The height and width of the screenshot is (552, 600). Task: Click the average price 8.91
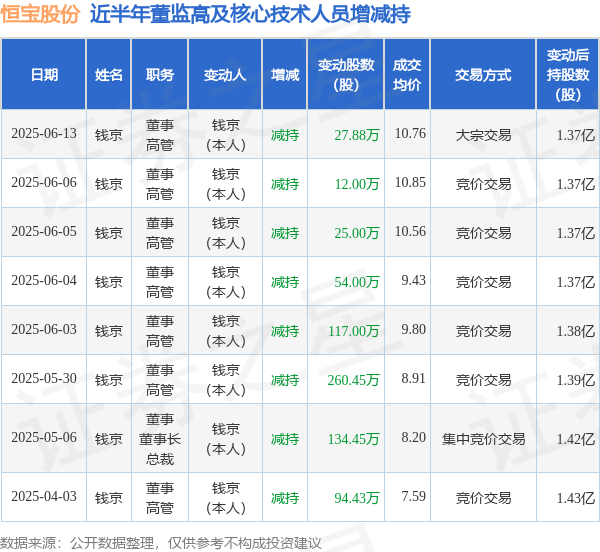pos(413,378)
